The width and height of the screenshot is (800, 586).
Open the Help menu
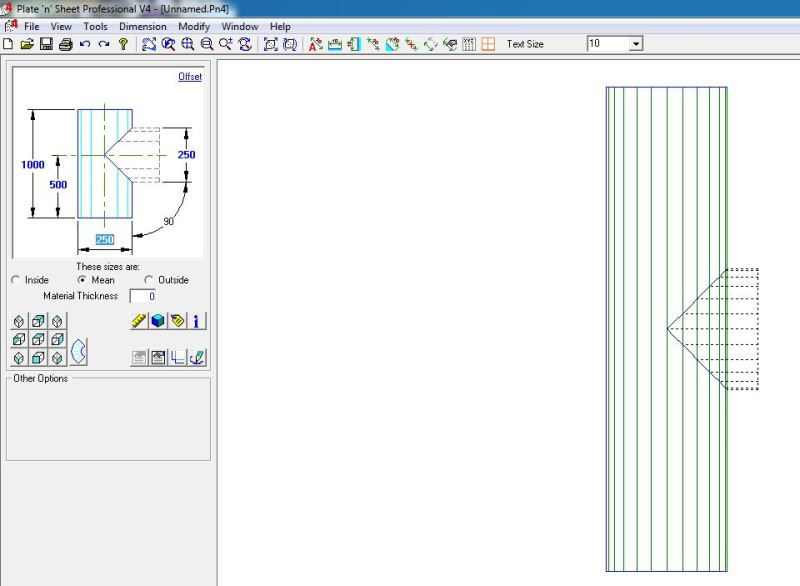[x=280, y=27]
